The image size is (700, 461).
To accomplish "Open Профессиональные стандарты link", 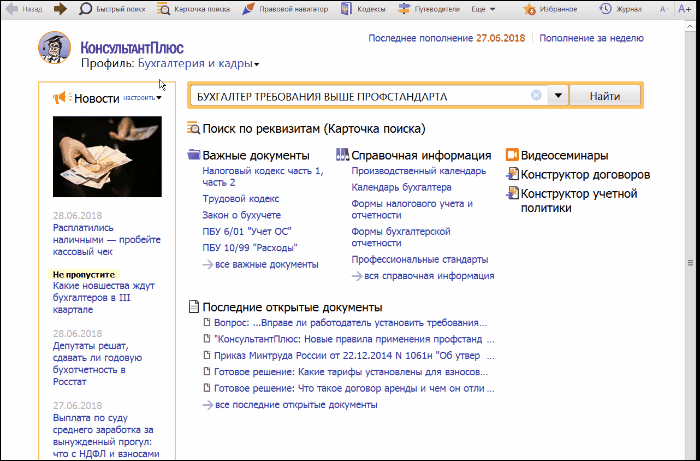I will point(420,259).
